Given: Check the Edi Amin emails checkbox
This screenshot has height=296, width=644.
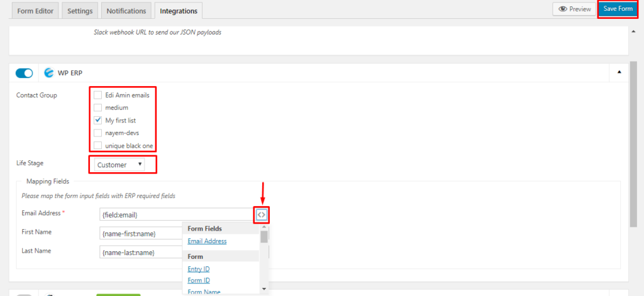Looking at the screenshot, I should click(97, 95).
